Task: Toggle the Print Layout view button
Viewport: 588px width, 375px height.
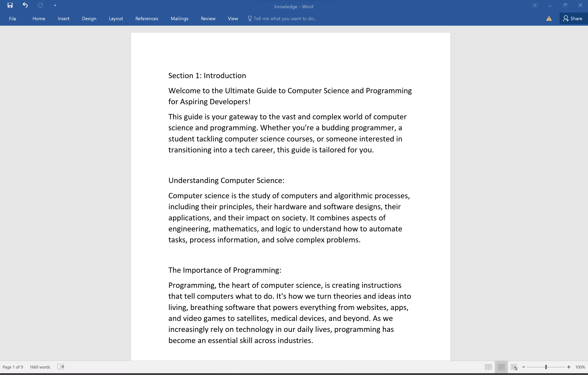Action: click(x=501, y=367)
